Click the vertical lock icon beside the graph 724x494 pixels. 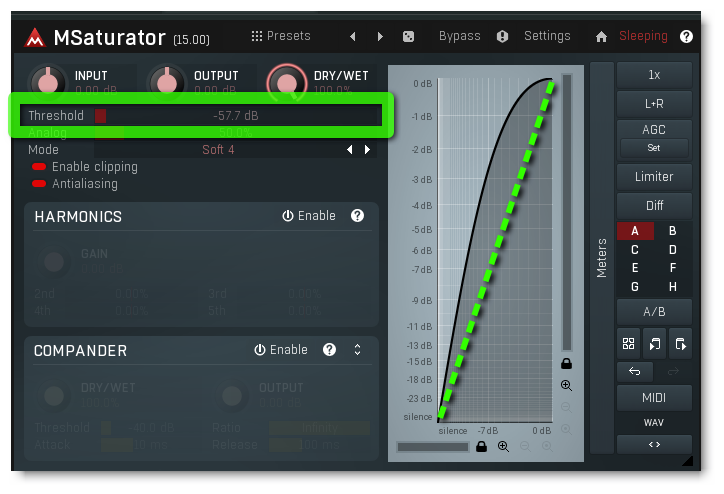click(x=567, y=364)
